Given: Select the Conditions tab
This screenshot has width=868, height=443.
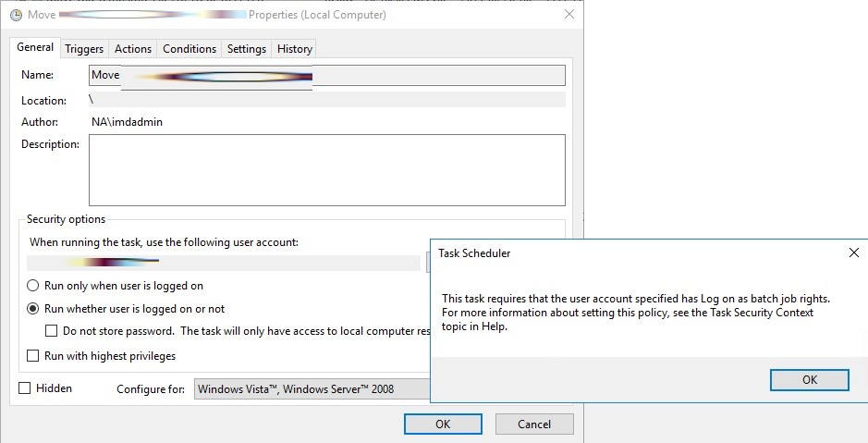Looking at the screenshot, I should [x=189, y=49].
